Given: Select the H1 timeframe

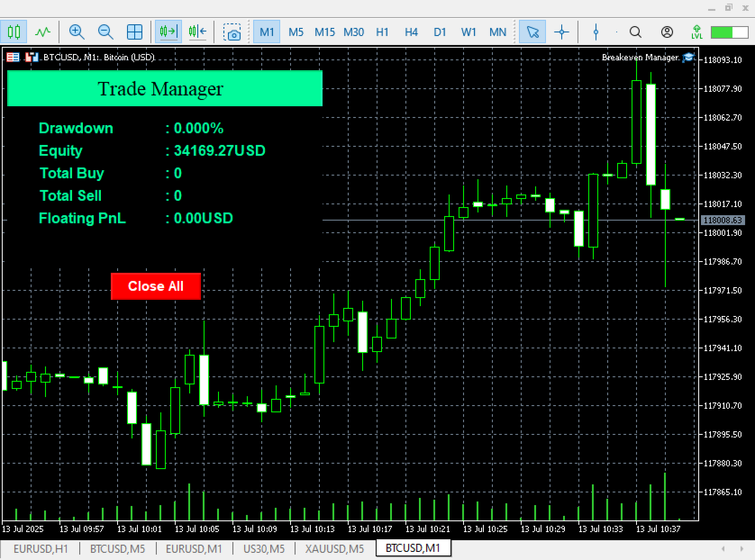Looking at the screenshot, I should [382, 32].
